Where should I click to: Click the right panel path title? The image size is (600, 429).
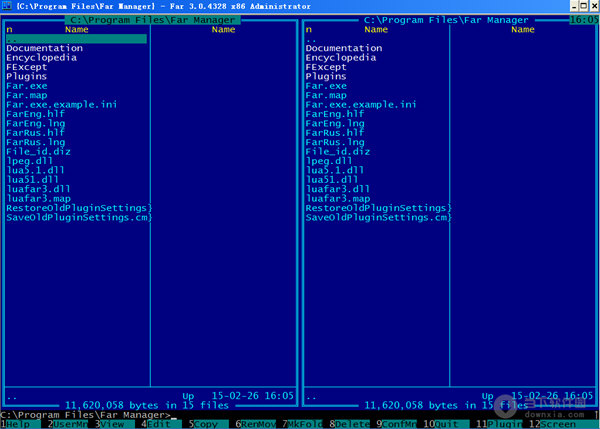[x=446, y=20]
